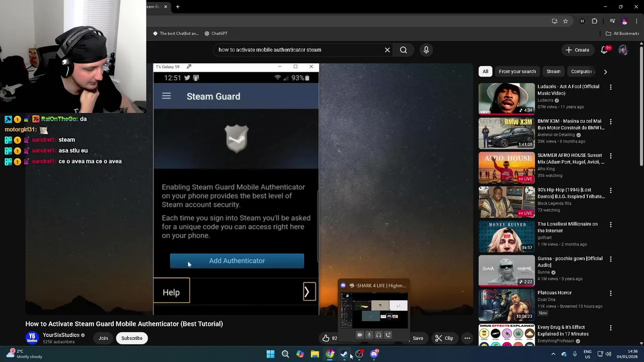
Task: Open options for 90's Hip-Hop video
Action: [x=611, y=190]
